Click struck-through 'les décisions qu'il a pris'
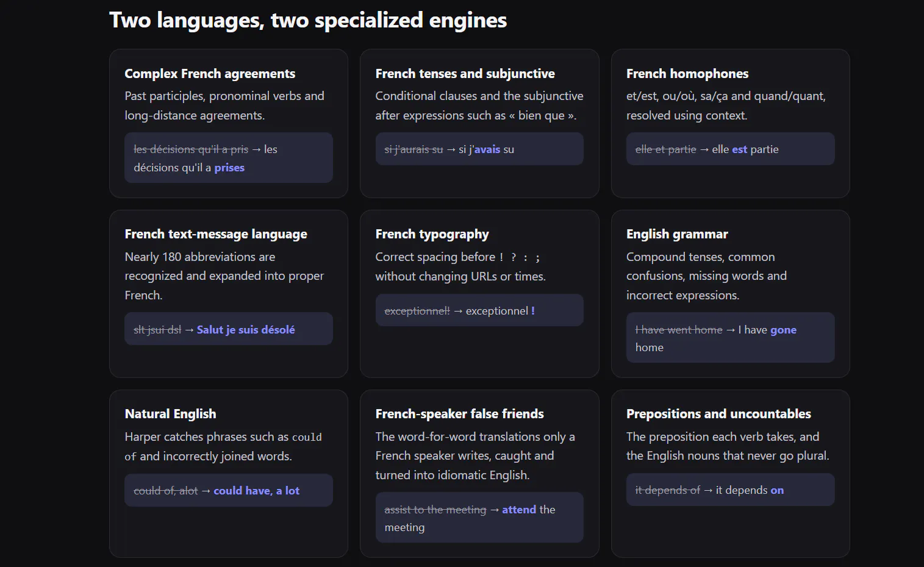 (191, 149)
